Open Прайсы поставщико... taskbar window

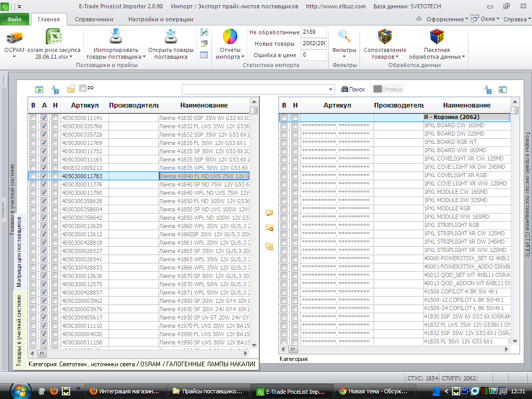point(209,391)
